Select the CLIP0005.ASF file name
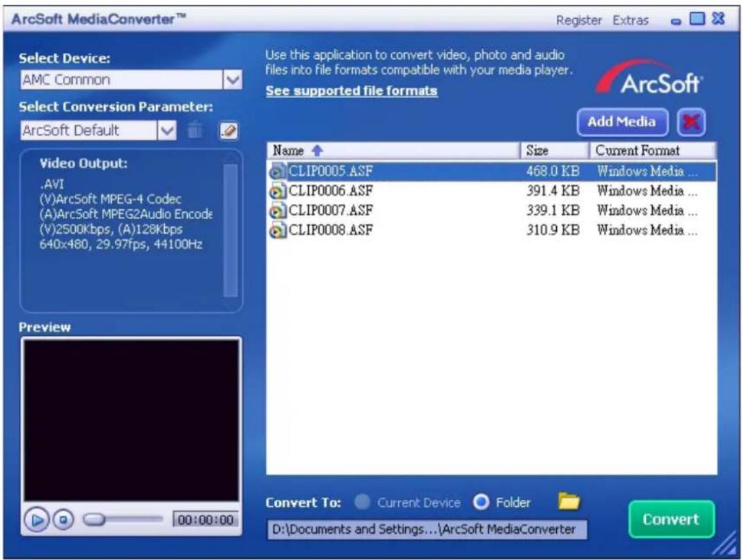742x560 pixels. [x=330, y=171]
